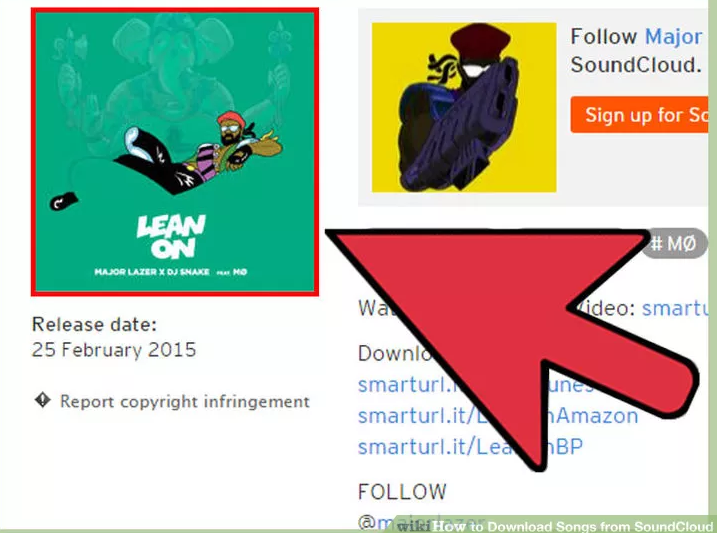Viewport: 717px width, 533px height.
Task: Open the smarturl LeanOnBP link
Action: coord(471,447)
